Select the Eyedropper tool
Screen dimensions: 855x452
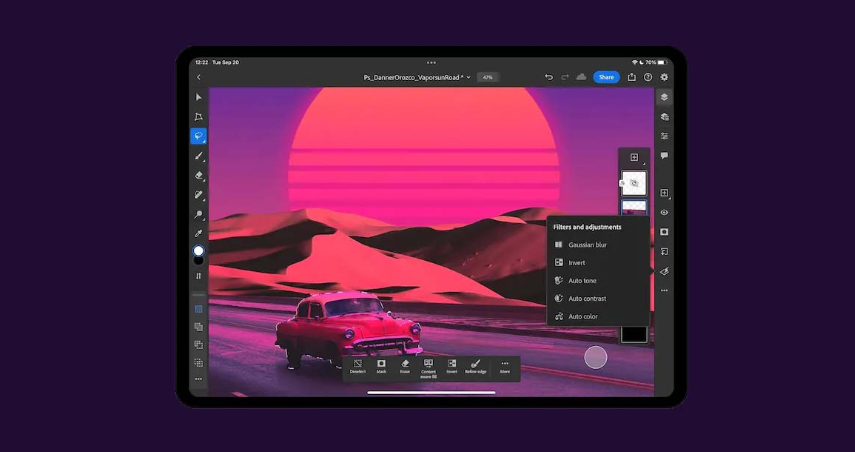coord(198,233)
